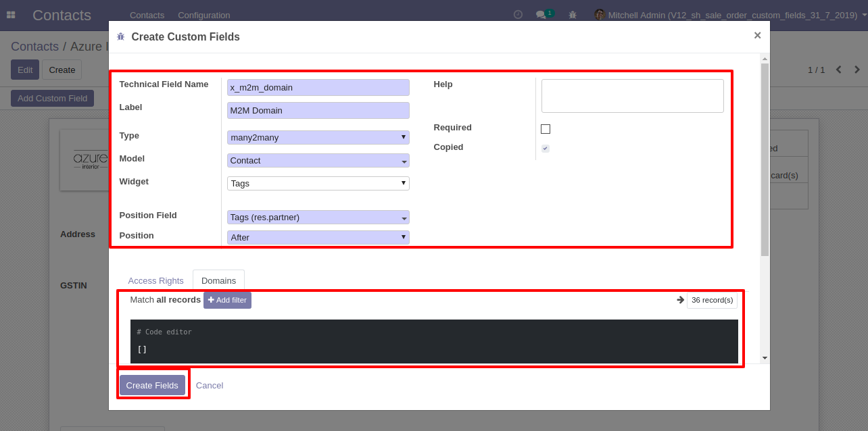Screen dimensions: 868x431
Task: Go to next record arrow
Action: pyautogui.click(x=857, y=70)
